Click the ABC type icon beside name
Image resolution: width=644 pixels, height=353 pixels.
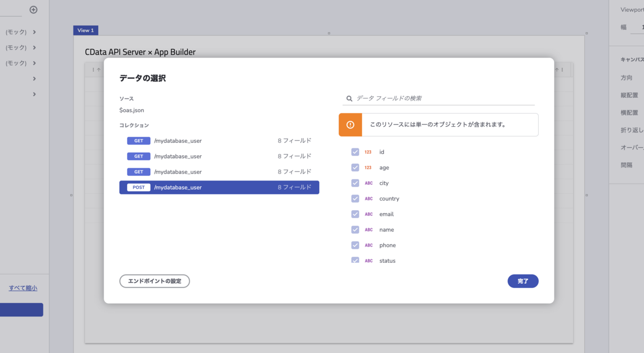point(369,230)
